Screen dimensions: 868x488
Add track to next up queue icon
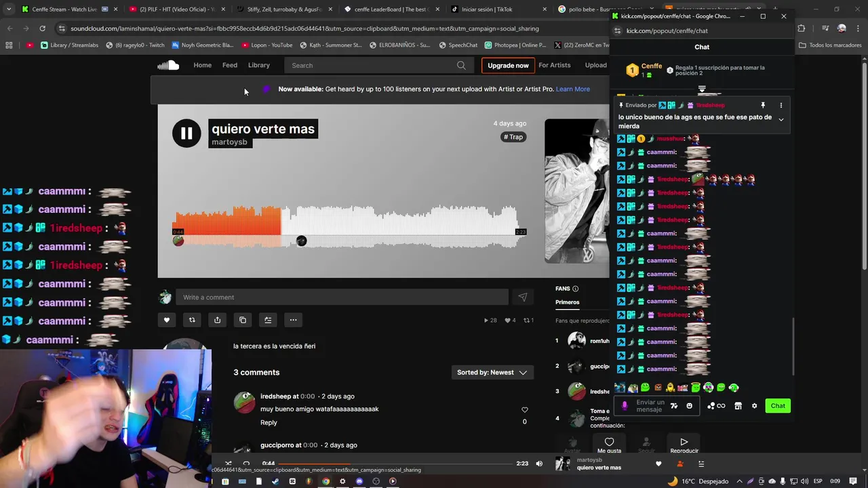[268, 320]
